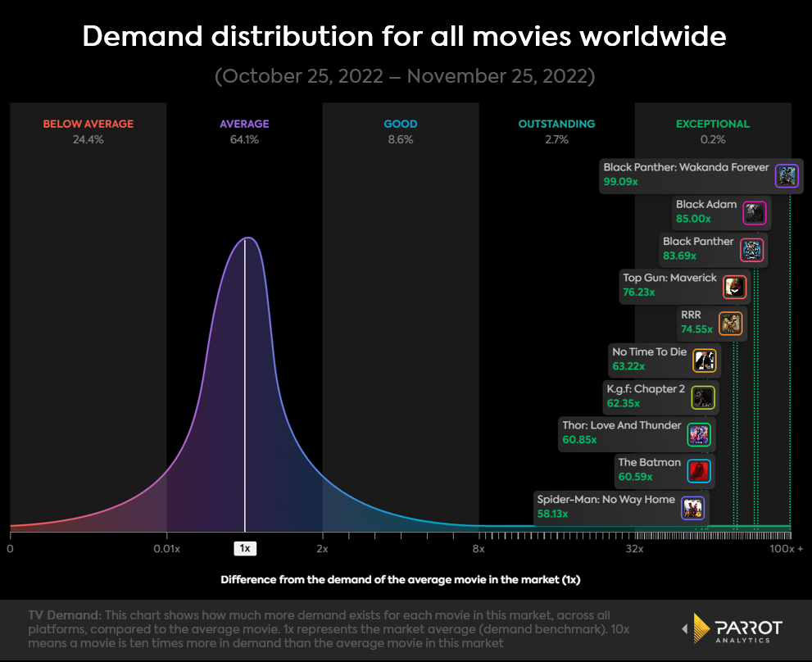This screenshot has height=662, width=812.
Task: Click the Spider-Man: No Way Home poster thumbnail
Action: [693, 508]
